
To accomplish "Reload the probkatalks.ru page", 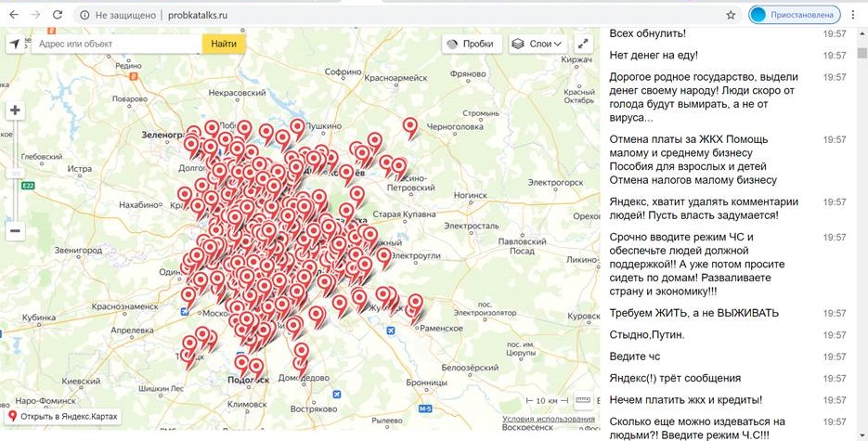I will pyautogui.click(x=57, y=15).
